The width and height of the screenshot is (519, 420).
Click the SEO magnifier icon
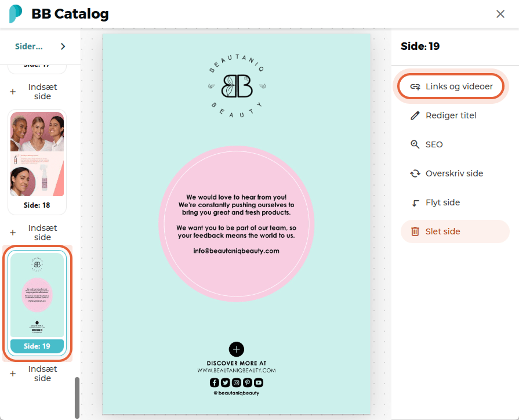[415, 144]
